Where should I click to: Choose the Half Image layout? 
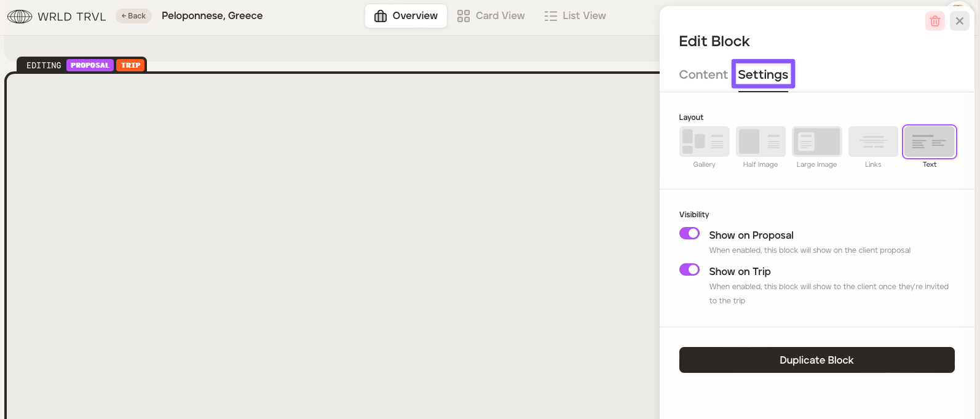(x=761, y=142)
